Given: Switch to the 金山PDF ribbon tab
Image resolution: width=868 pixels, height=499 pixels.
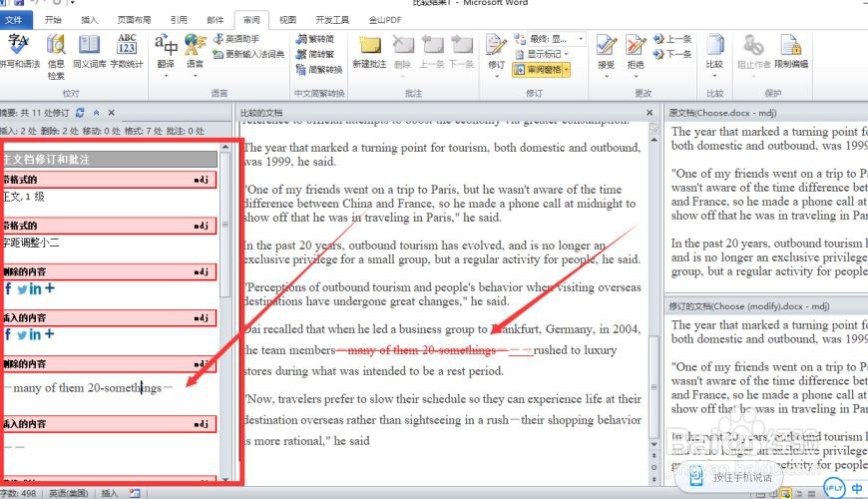Looking at the screenshot, I should pos(385,20).
